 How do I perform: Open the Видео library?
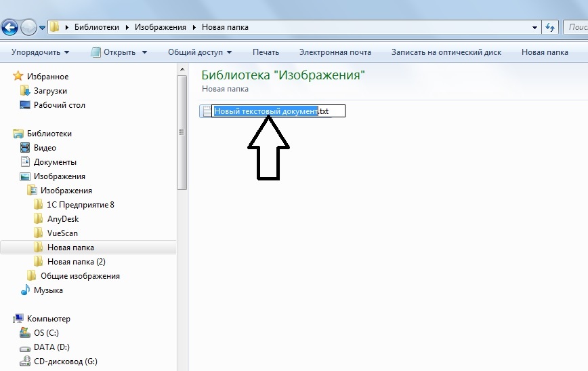45,148
